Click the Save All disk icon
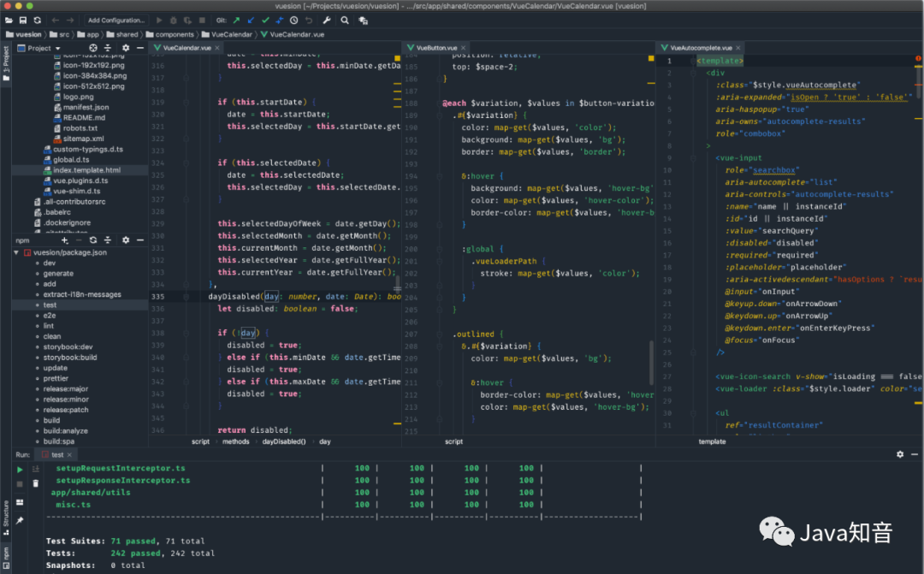 tap(23, 20)
